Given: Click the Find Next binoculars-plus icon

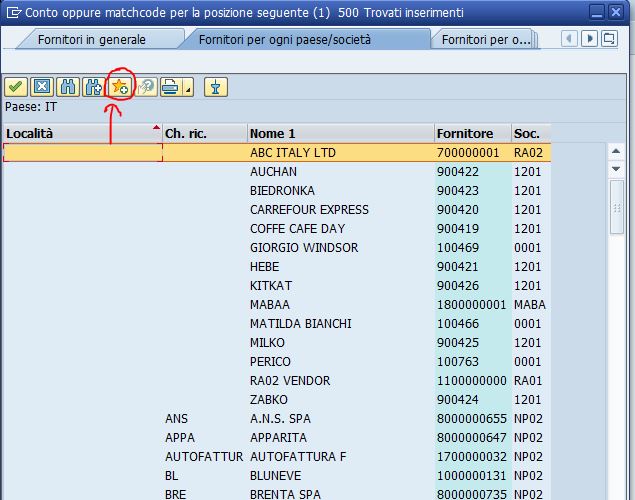Looking at the screenshot, I should [x=94, y=87].
